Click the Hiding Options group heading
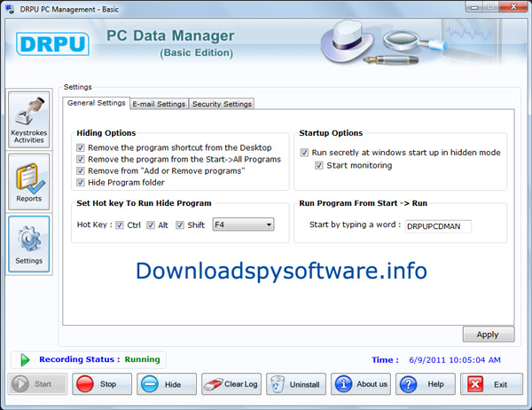The image size is (532, 410). click(x=106, y=133)
